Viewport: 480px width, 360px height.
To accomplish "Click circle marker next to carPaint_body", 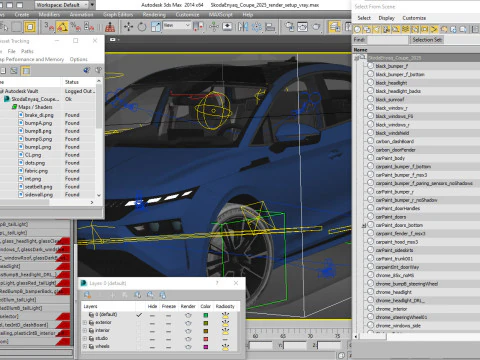I will pos(371,158).
